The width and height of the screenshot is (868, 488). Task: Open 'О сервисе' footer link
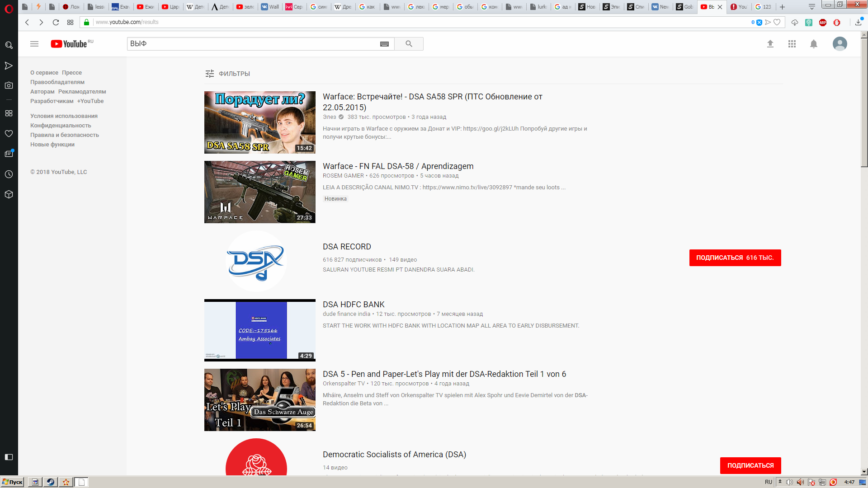coord(44,73)
